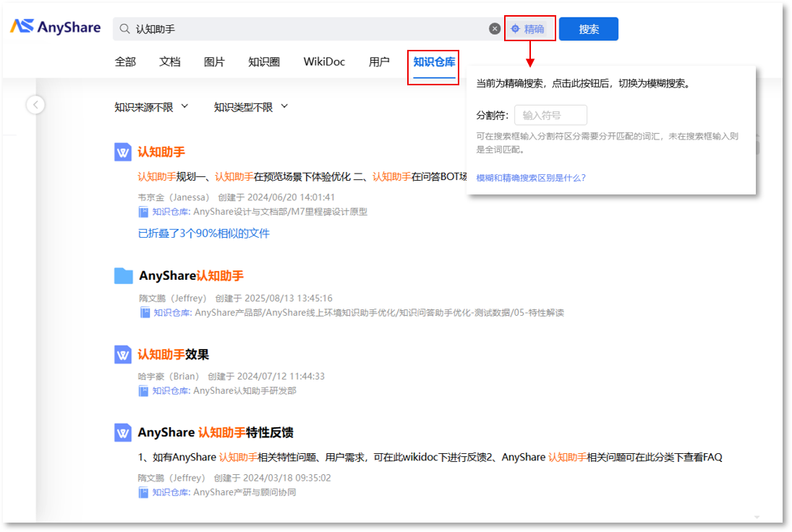The width and height of the screenshot is (792, 532).
Task: Click wiki icon of 认知助手特性反馈
Action: tap(123, 432)
